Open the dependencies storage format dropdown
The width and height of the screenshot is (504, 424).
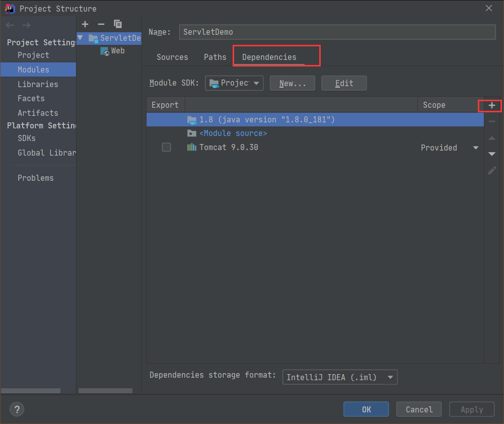point(340,377)
